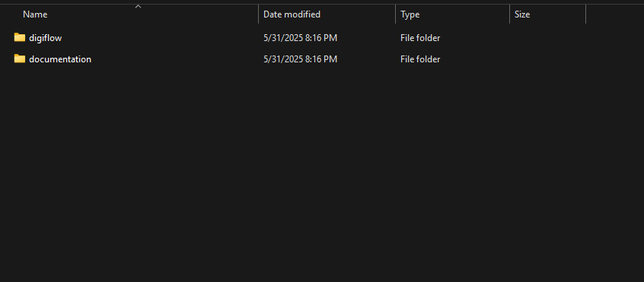Viewport: 644px width, 282px height.
Task: Click the File folder type of digiflow
Action: click(x=420, y=38)
